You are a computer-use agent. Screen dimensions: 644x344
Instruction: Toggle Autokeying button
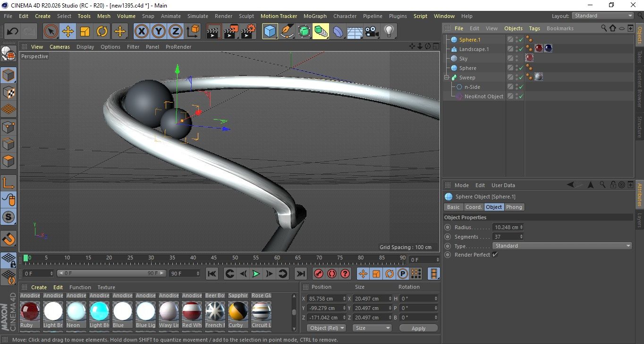tap(332, 274)
